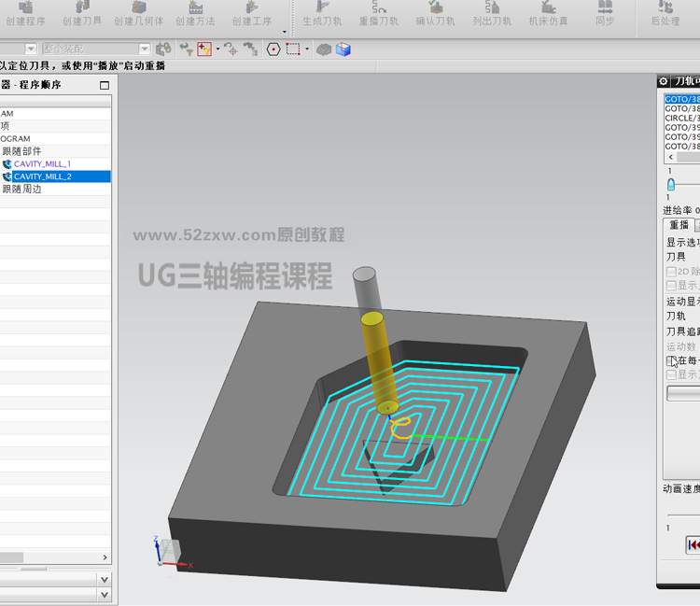
Task: Click the assembly link icon beside 整个装配
Action: coord(164,49)
